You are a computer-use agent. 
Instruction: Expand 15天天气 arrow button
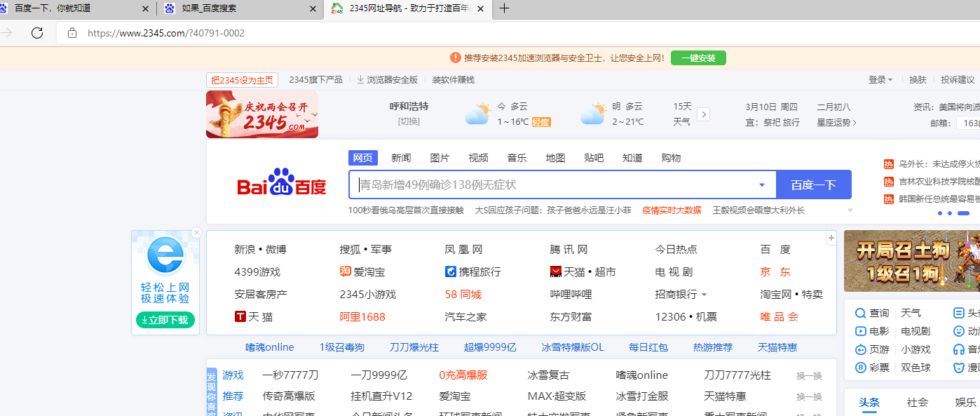click(x=704, y=114)
